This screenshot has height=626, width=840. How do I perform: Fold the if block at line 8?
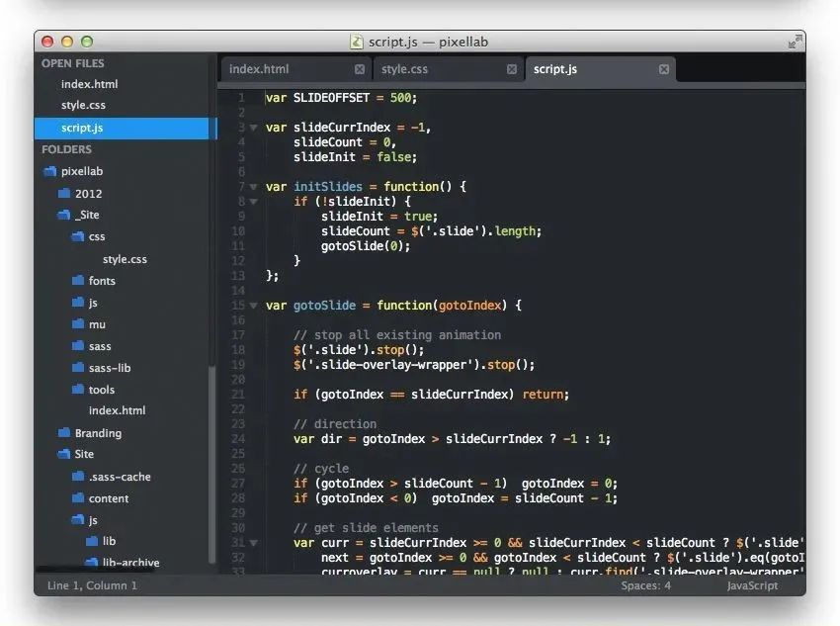point(253,202)
